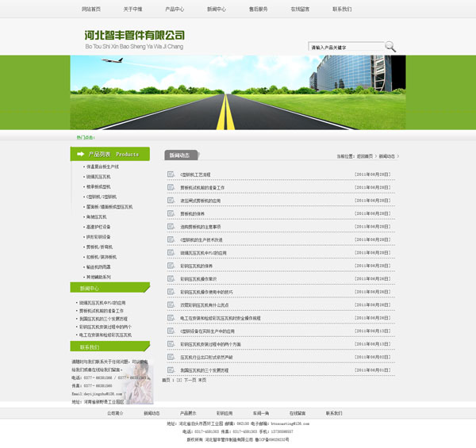Open 关于中维 in the top navigation

[x=132, y=9]
